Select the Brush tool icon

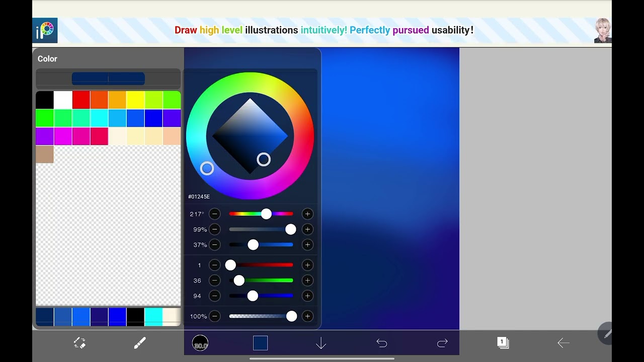[140, 343]
